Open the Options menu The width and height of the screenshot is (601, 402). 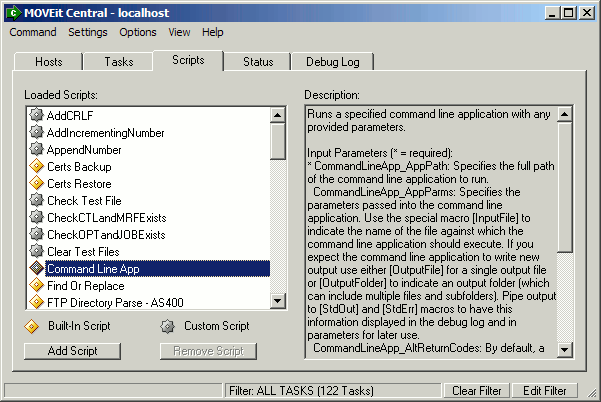coord(138,32)
